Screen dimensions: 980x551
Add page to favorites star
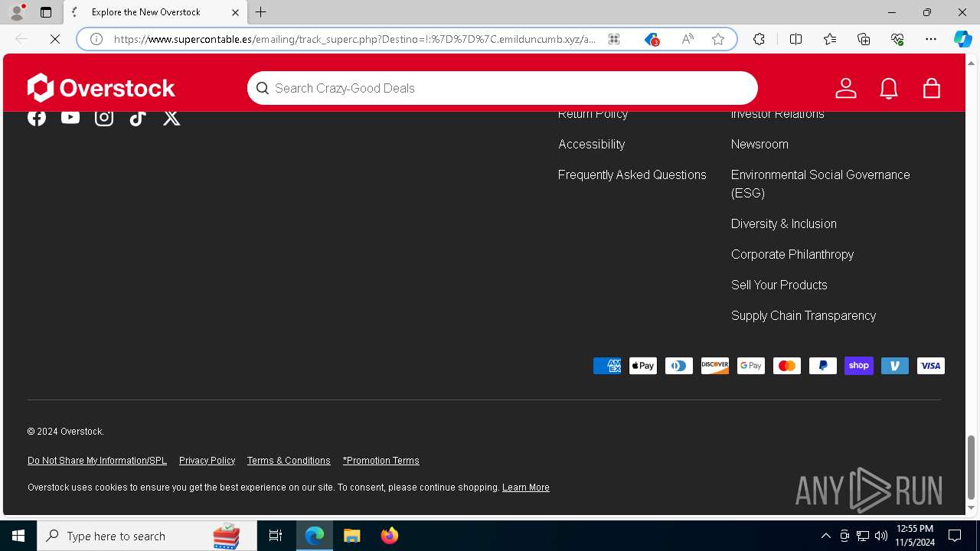point(718,39)
